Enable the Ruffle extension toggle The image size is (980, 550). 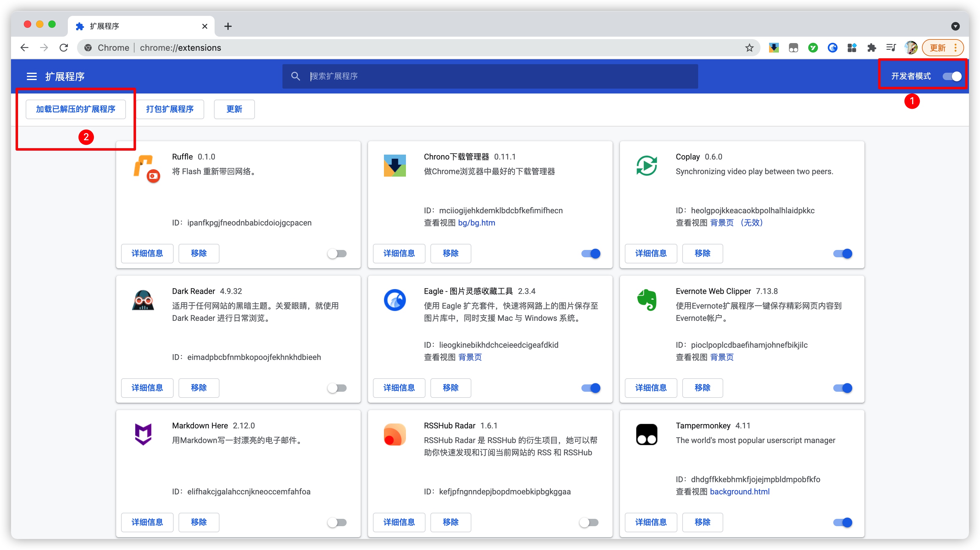pyautogui.click(x=337, y=253)
